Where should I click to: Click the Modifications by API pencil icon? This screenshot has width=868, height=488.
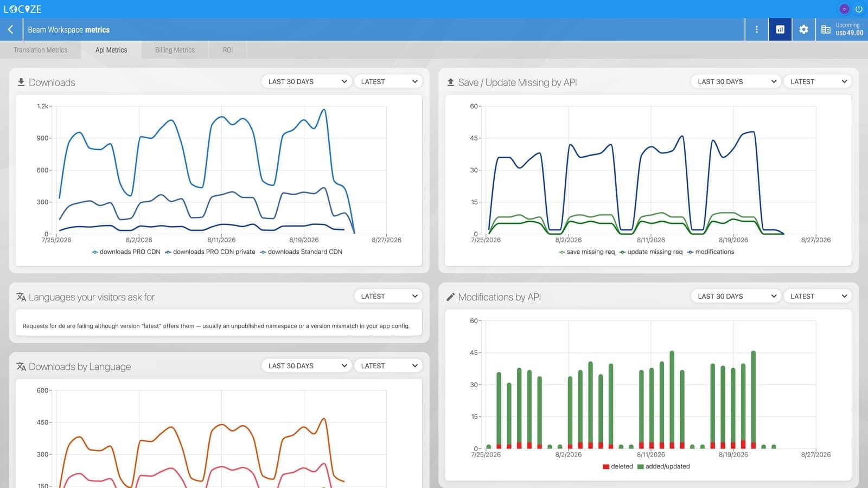pyautogui.click(x=450, y=297)
